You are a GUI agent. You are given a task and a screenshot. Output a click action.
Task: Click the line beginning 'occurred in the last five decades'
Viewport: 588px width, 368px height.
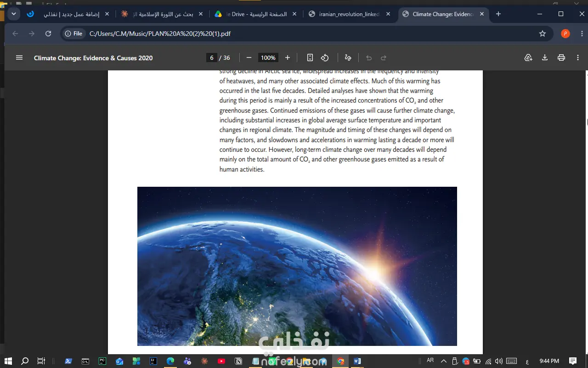[x=326, y=91]
